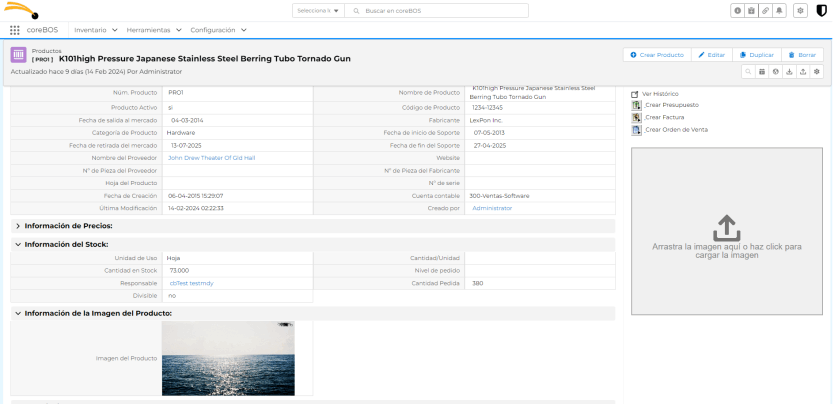The image size is (838, 404).
Task: Click the Productos module barcode icon
Action: pyautogui.click(x=18, y=55)
